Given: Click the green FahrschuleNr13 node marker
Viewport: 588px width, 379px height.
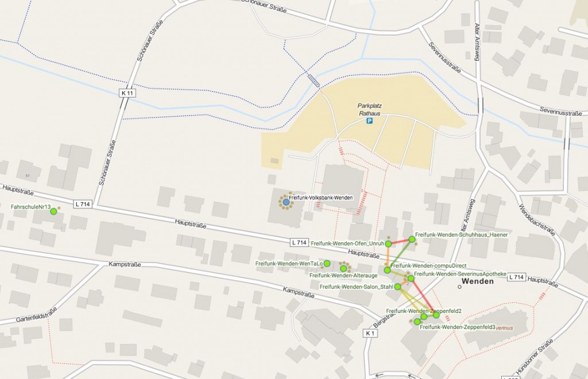Looking at the screenshot, I should [53, 211].
